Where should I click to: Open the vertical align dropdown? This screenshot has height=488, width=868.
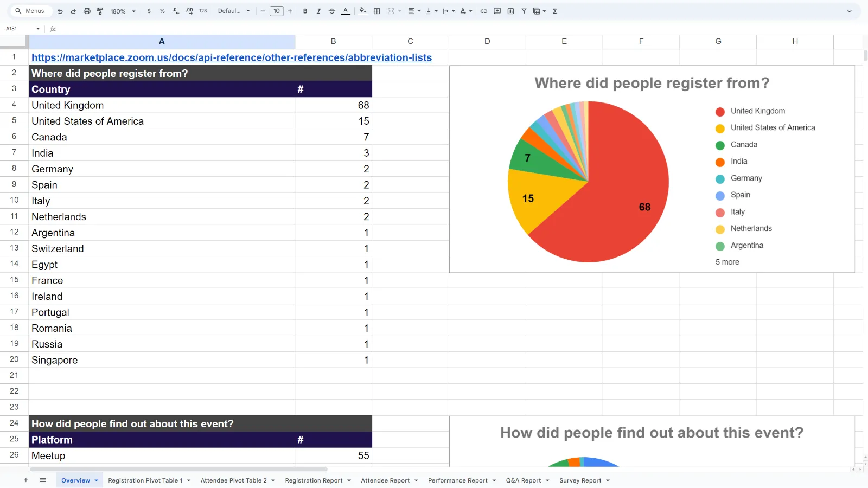(x=431, y=11)
